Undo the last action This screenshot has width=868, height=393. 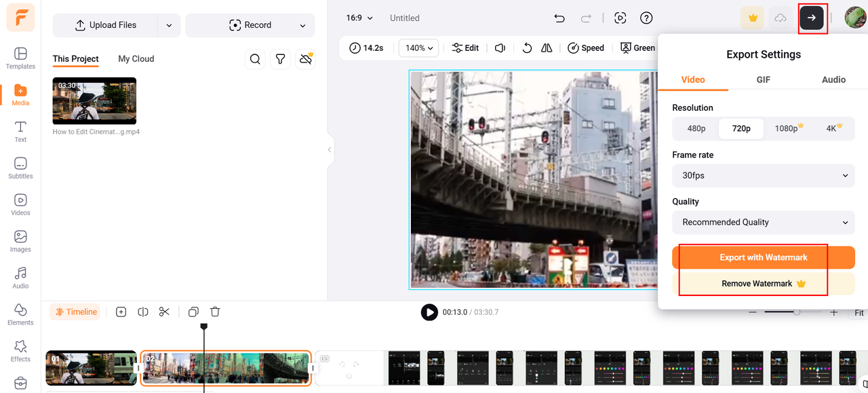click(559, 18)
